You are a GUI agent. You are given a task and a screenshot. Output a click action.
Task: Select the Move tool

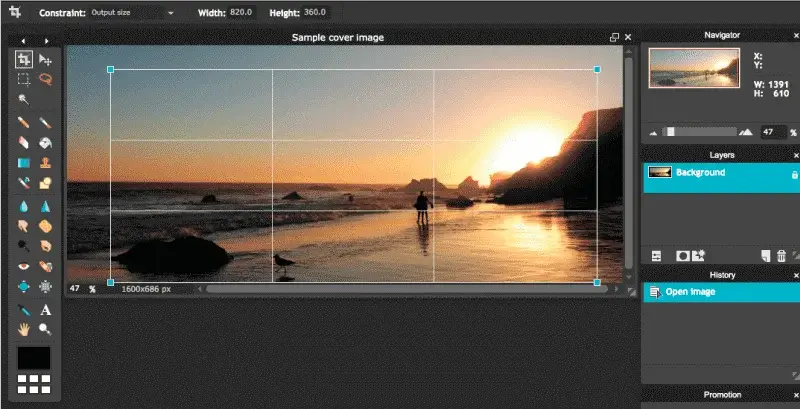[45, 60]
